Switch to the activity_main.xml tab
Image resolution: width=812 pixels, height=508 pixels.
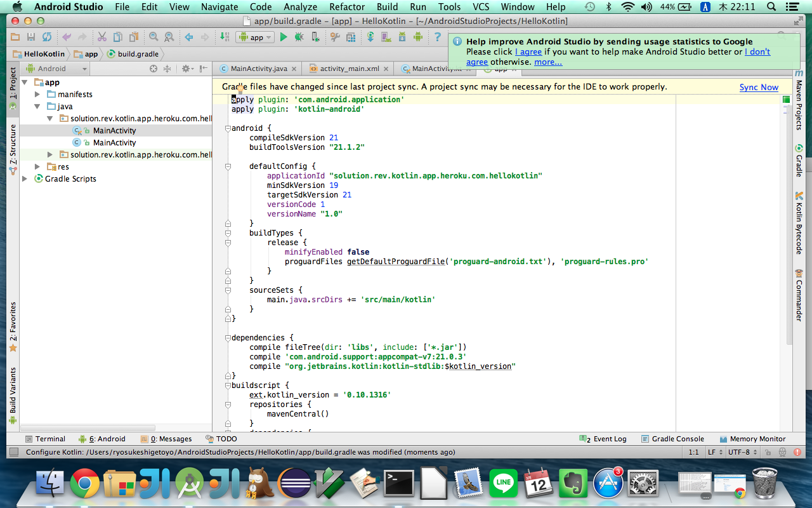349,69
